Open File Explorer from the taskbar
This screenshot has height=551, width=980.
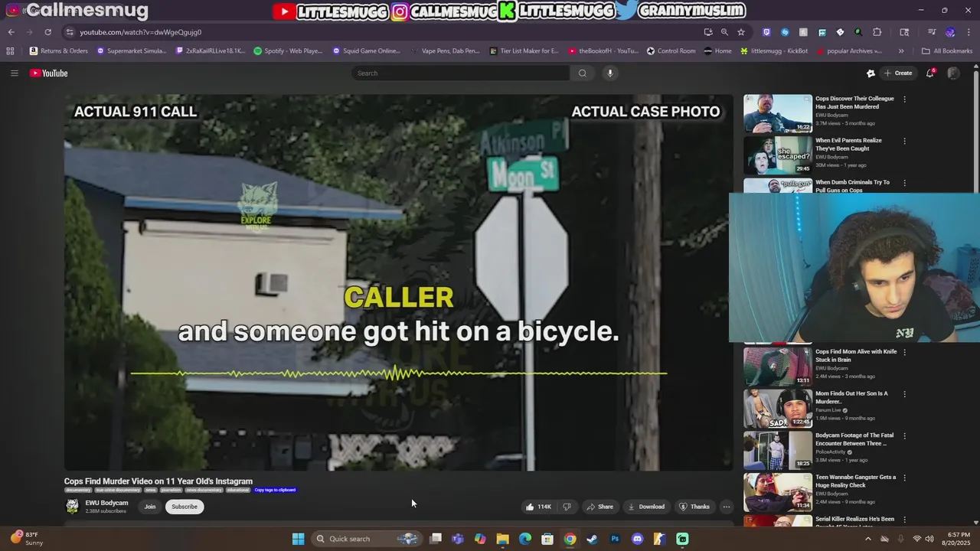pyautogui.click(x=502, y=539)
